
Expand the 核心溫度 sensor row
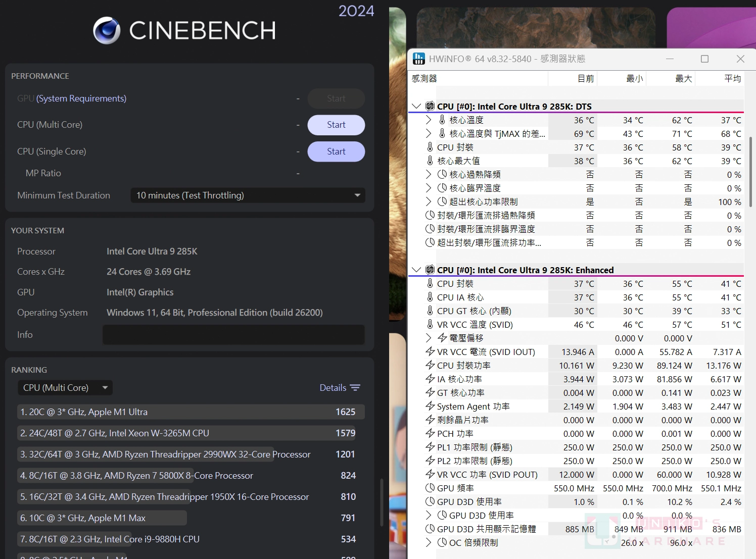(429, 120)
